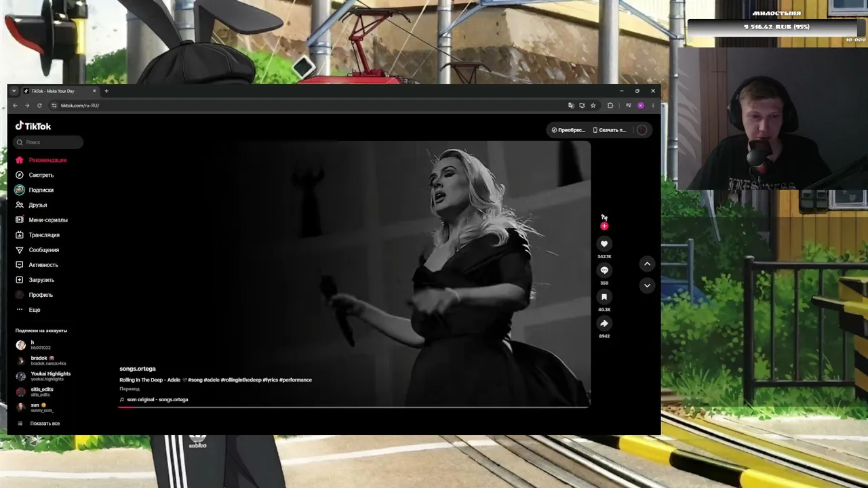This screenshot has width=868, height=488.
Task: Click the install app icon in address bar
Action: (582, 106)
